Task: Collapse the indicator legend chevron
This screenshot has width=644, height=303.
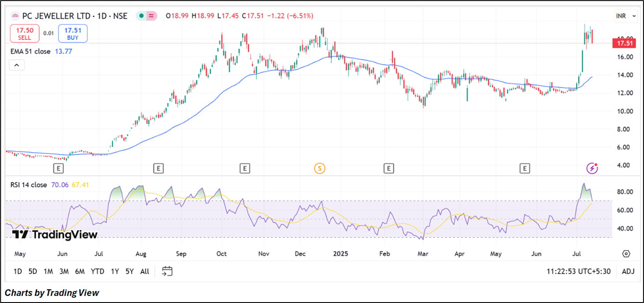Action: click(16, 65)
